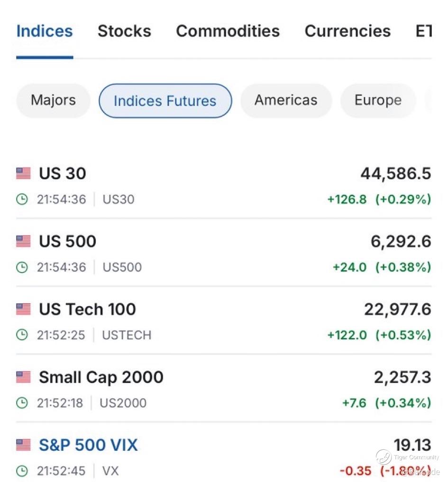This screenshot has height=482, width=448.
Task: Toggle the Indices Futures filter chip
Action: pyautogui.click(x=165, y=101)
